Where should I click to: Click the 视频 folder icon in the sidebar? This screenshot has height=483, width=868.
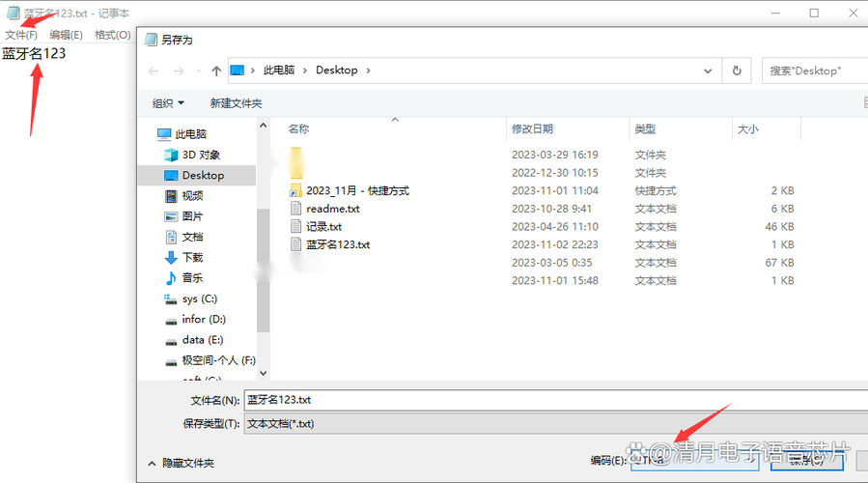coord(171,196)
